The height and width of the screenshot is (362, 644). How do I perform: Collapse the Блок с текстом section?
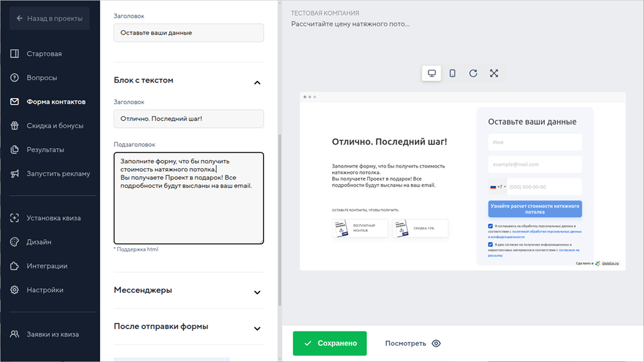(x=257, y=83)
